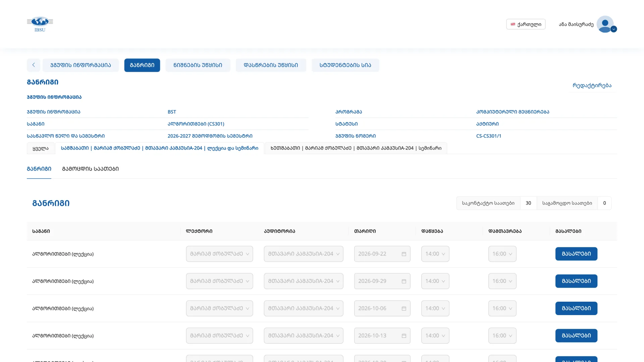The height and width of the screenshot is (362, 644).
Task: Click calendar icon in the 2026-09-22 date field
Action: point(404,254)
